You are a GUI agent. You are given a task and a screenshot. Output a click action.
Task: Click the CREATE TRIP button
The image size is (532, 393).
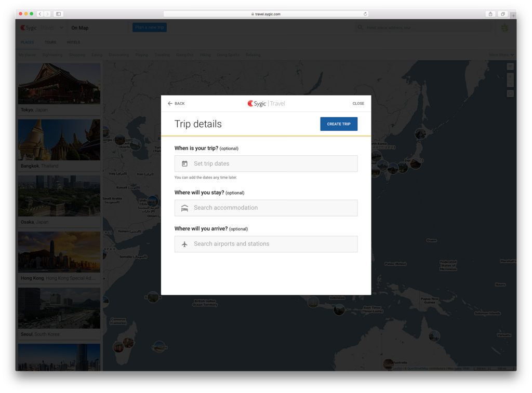339,124
